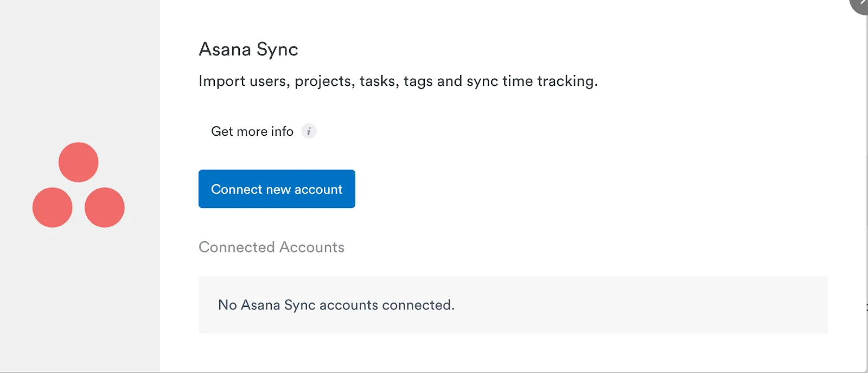Click the No Asana Sync accounts connected message
Viewport: 868px width, 373px height.
tap(336, 305)
